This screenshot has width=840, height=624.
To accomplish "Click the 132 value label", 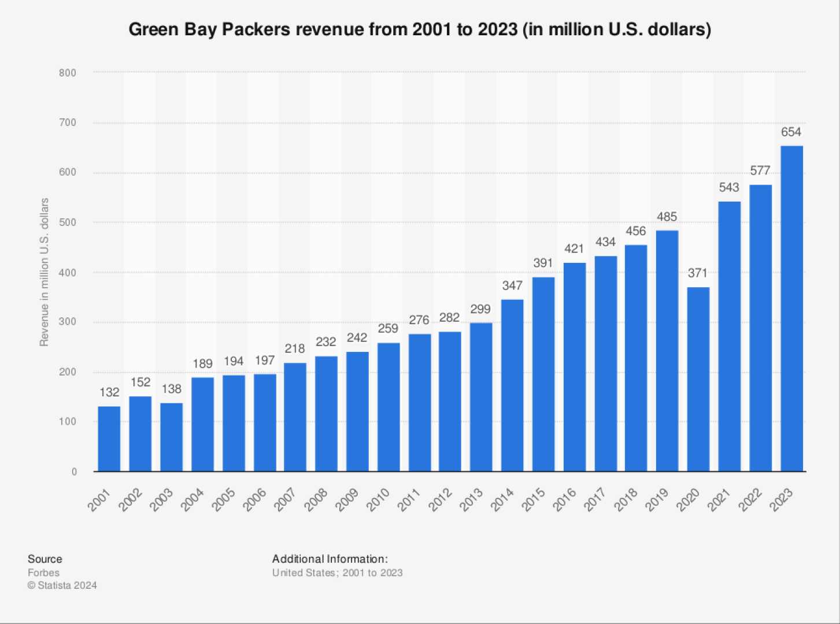I will (x=109, y=392).
